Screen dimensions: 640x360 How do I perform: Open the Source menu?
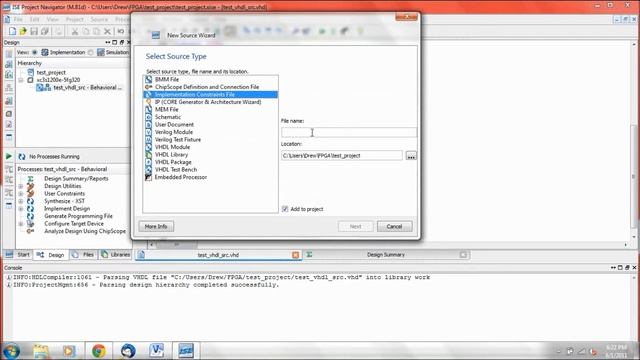[99, 19]
